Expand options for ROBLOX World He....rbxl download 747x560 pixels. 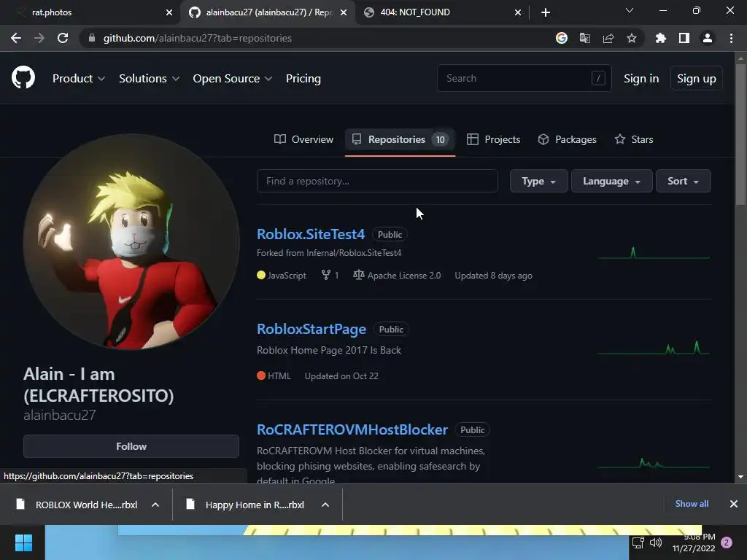[155, 505]
